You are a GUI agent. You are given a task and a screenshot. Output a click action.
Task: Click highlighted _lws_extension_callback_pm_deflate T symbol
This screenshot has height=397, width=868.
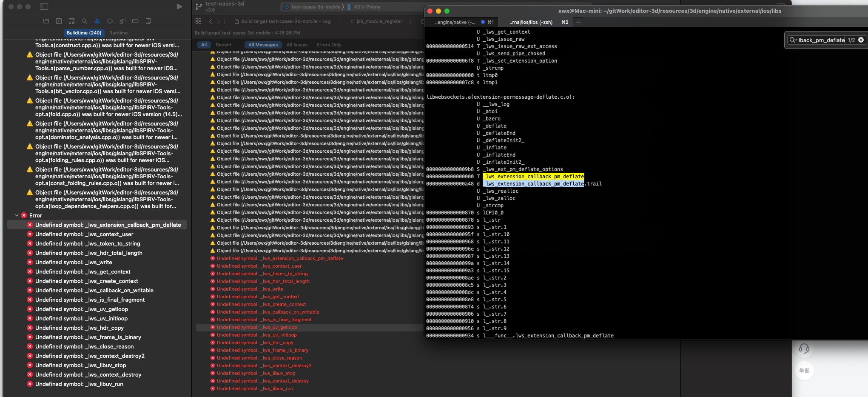click(x=533, y=177)
